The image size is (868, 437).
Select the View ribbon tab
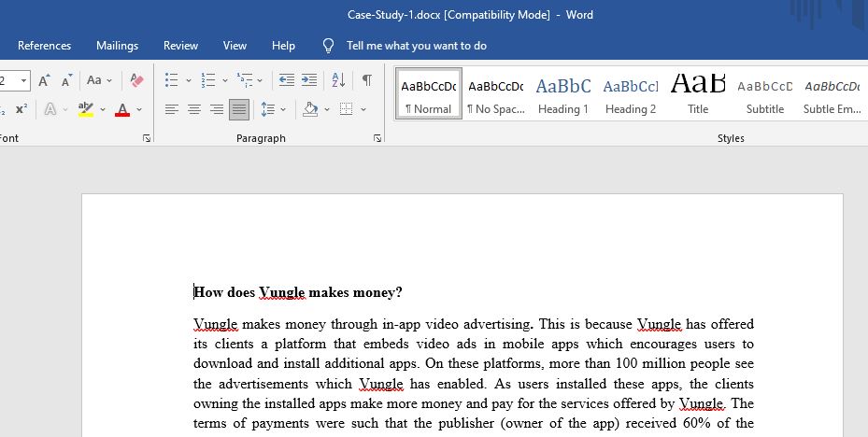pyautogui.click(x=235, y=46)
